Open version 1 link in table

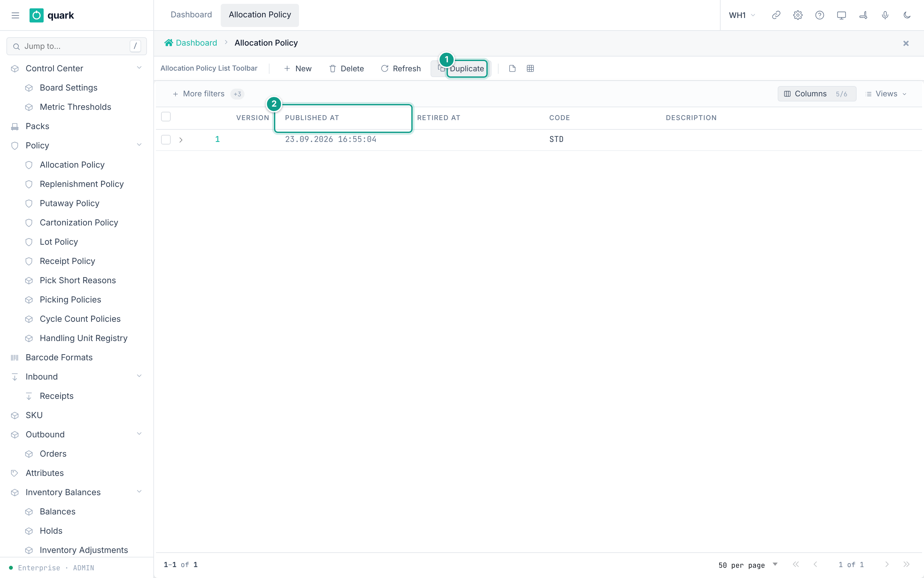coord(217,139)
